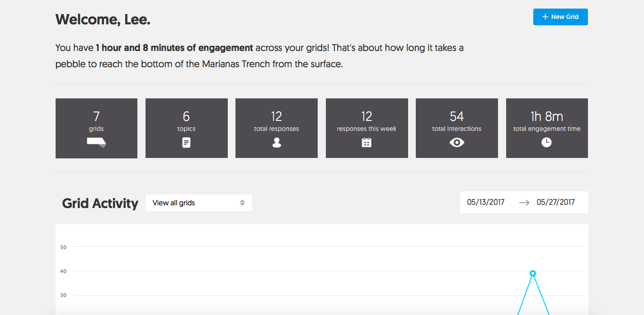Screen dimensions: 644x315
Task: Click the topics document icon
Action: (x=186, y=143)
